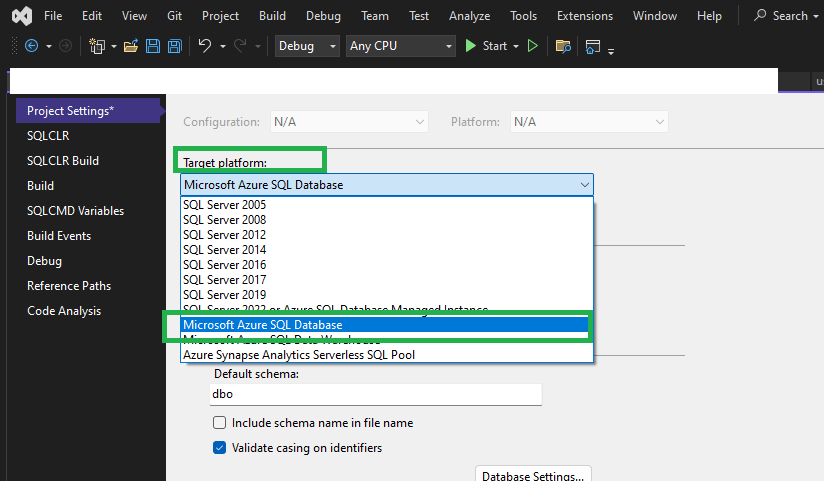Switch to the Build side tab
Image resolution: width=830 pixels, height=481 pixels.
40,186
